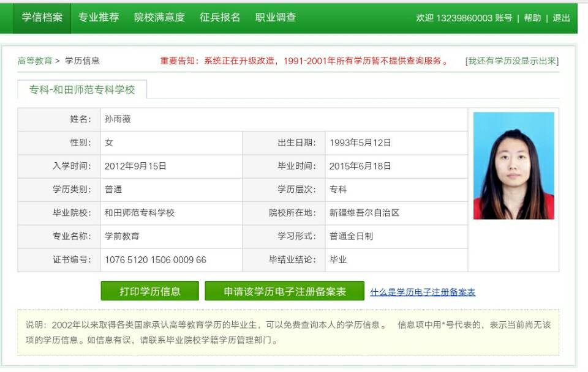Viewport: 588px width, 372px height.
Task: Click the 学历层次 value 专科
Action: tap(338, 189)
